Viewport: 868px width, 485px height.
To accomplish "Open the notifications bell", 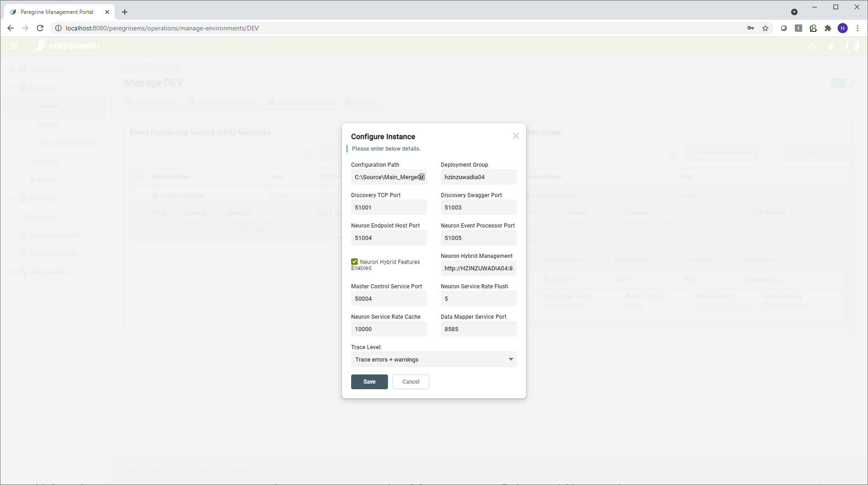I will [x=831, y=47].
